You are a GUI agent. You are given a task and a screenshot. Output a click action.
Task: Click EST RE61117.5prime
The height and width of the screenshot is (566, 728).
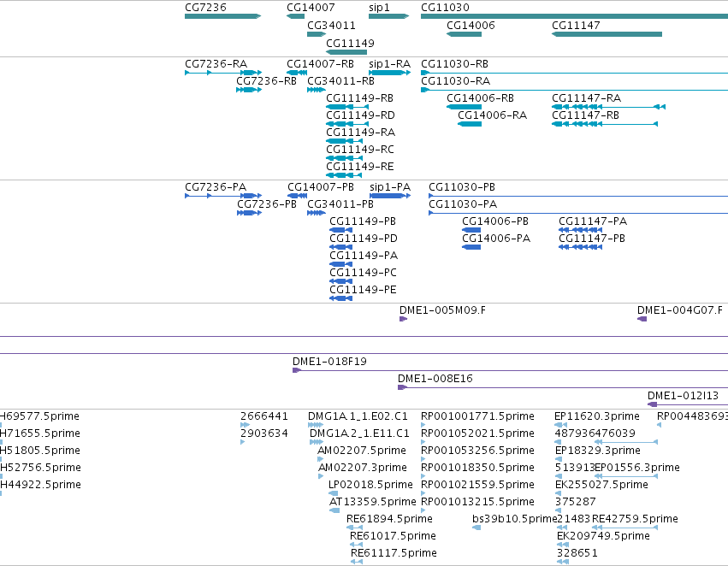pos(394,553)
